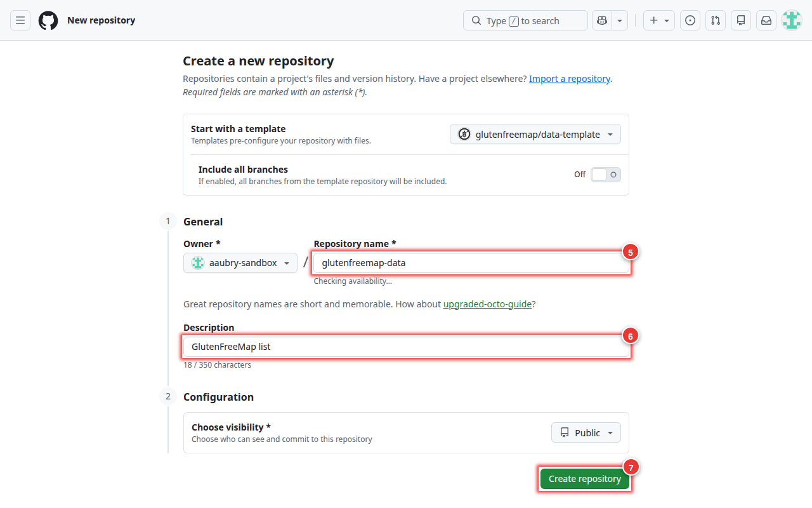Viewport: 812px width, 508px height.
Task: Click the New repository header title
Action: pyautogui.click(x=101, y=20)
